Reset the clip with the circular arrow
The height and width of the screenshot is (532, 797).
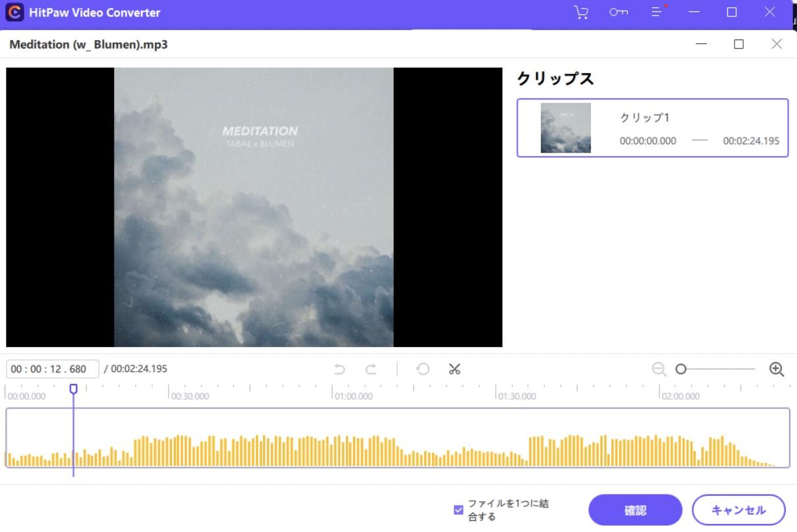pyautogui.click(x=423, y=369)
